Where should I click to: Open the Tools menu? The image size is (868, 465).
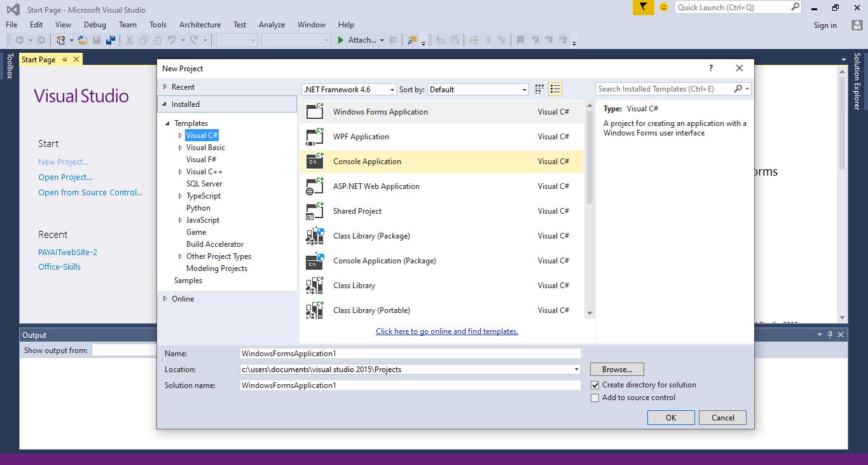(x=158, y=25)
